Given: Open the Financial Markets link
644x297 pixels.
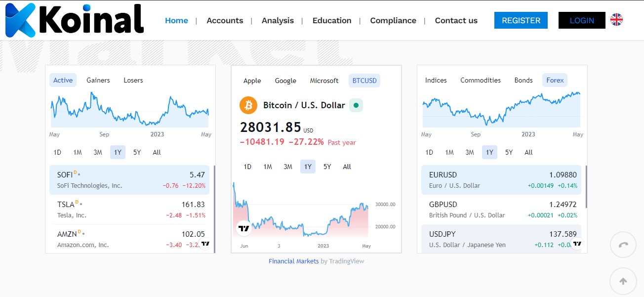Looking at the screenshot, I should pyautogui.click(x=293, y=261).
